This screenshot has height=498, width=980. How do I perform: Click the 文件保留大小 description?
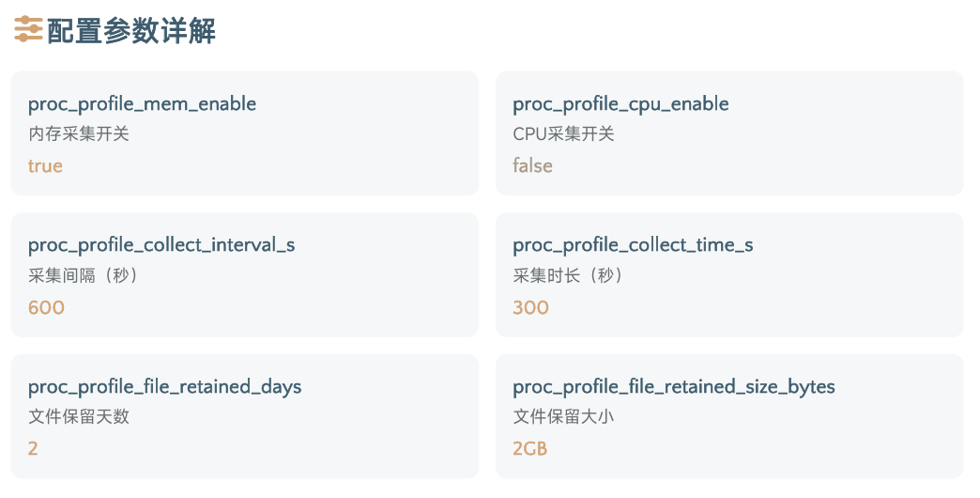(564, 416)
